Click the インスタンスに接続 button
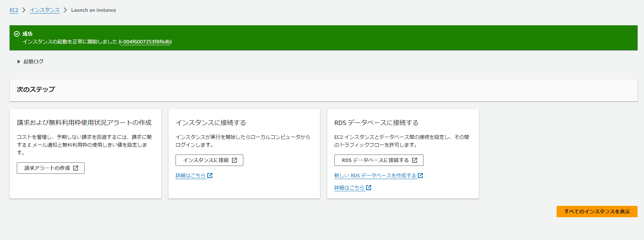The width and height of the screenshot is (644, 240). click(209, 160)
